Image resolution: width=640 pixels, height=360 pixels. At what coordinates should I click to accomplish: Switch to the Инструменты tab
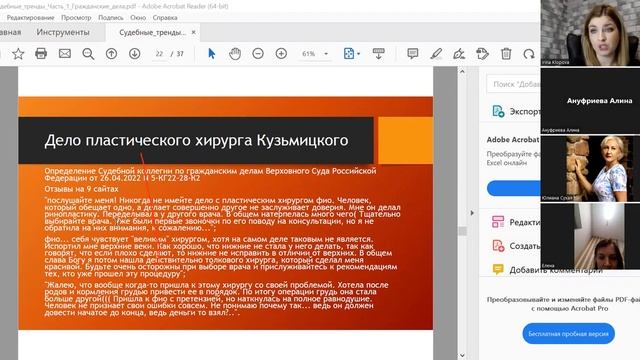pos(63,32)
